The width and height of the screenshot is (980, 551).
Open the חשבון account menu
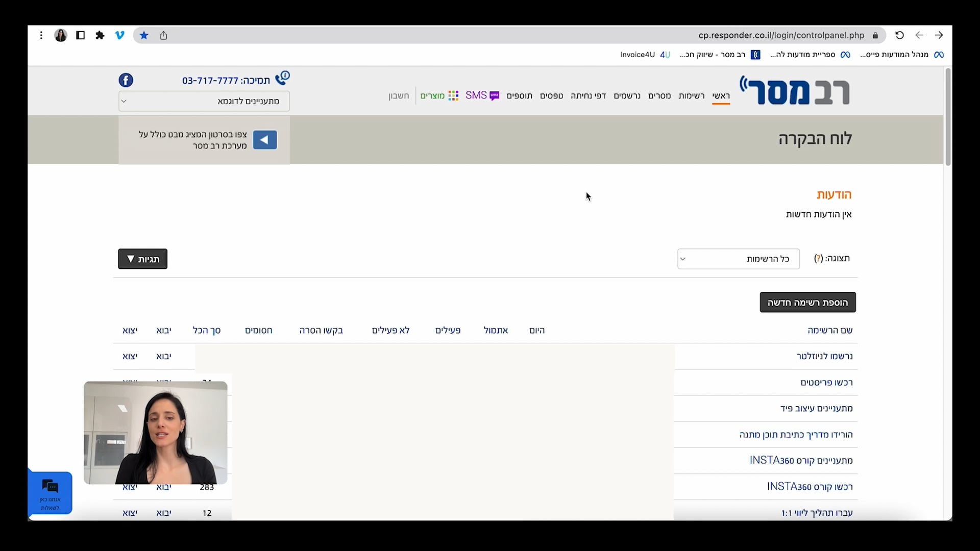click(399, 96)
